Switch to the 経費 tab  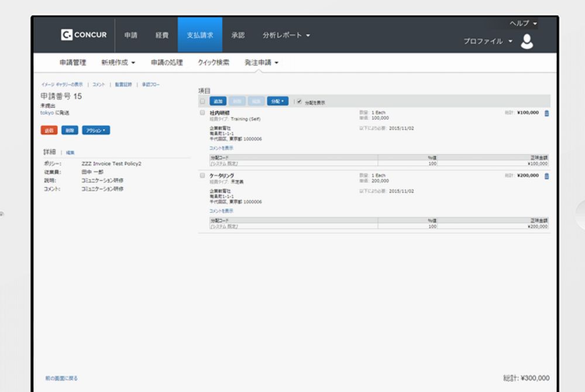pos(162,35)
